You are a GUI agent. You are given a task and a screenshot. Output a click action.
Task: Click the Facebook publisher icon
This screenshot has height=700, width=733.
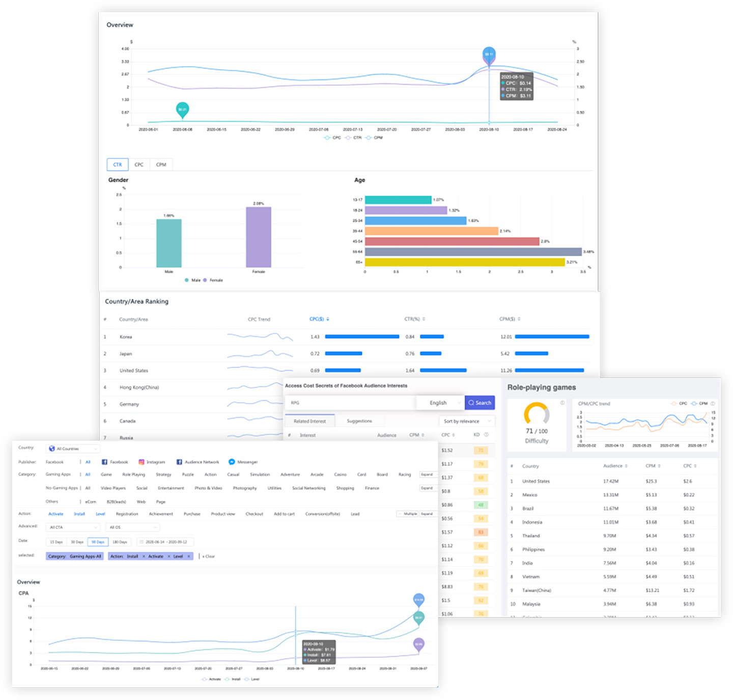pos(104,462)
